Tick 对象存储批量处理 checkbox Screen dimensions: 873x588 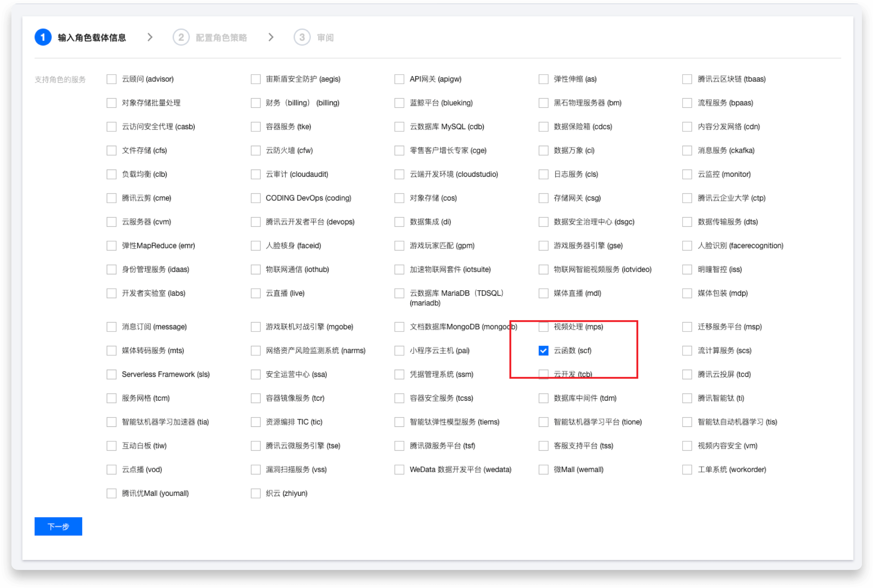coord(111,103)
